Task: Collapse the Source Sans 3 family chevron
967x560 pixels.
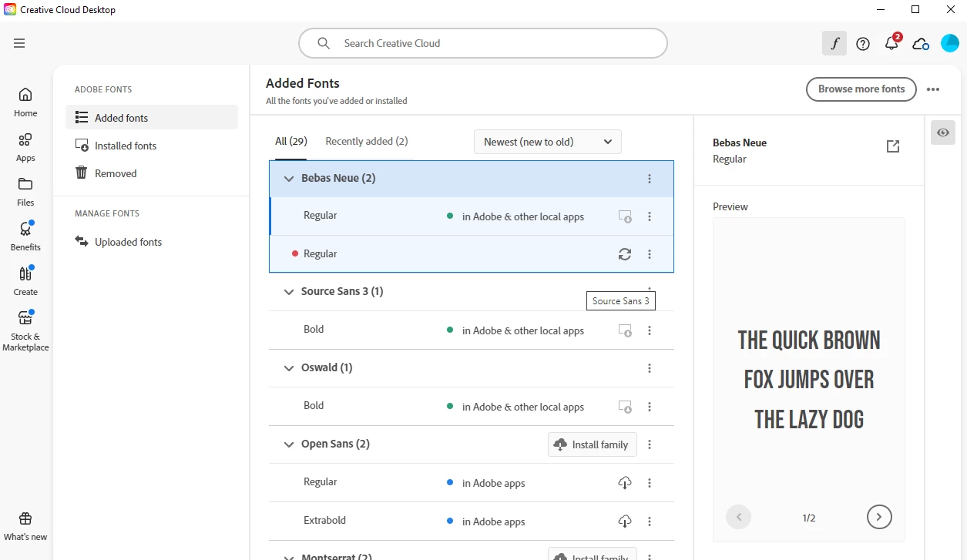Action: [x=289, y=292]
